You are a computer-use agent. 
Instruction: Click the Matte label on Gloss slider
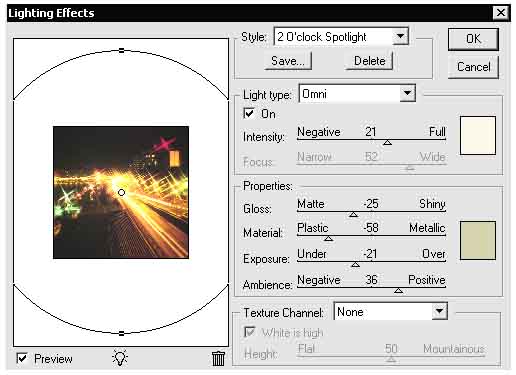pos(311,204)
